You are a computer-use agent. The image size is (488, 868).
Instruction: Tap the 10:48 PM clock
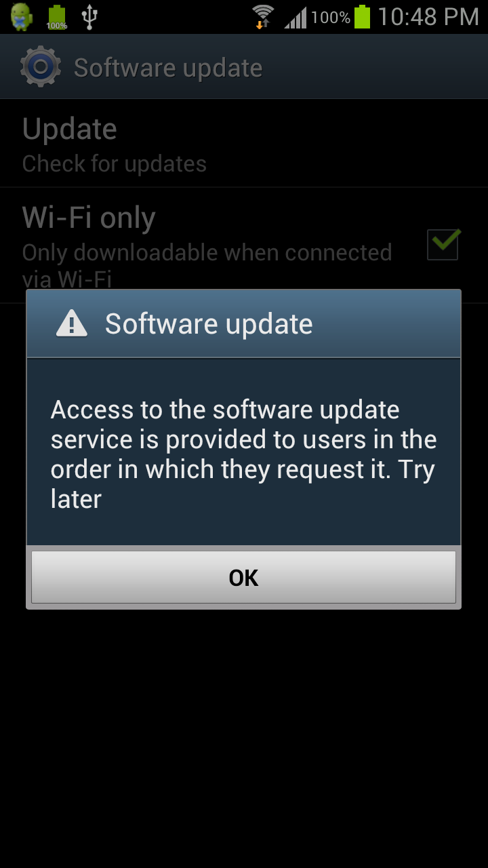(428, 16)
